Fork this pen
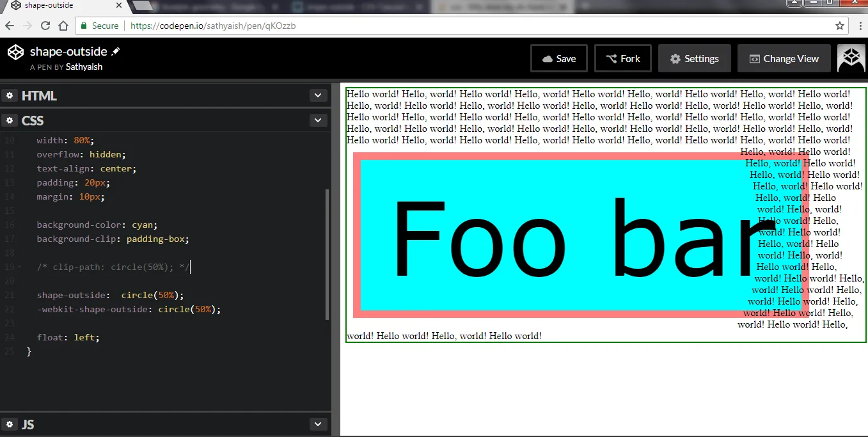The width and height of the screenshot is (868, 437). coord(623,58)
